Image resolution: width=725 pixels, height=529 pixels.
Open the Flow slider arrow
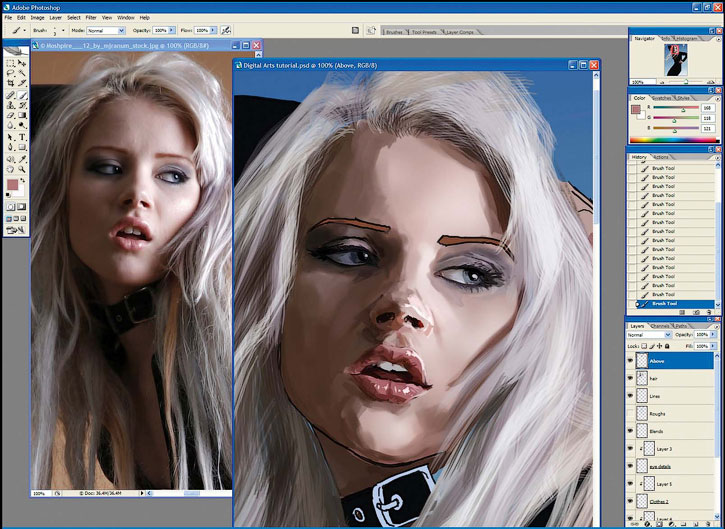coord(213,30)
